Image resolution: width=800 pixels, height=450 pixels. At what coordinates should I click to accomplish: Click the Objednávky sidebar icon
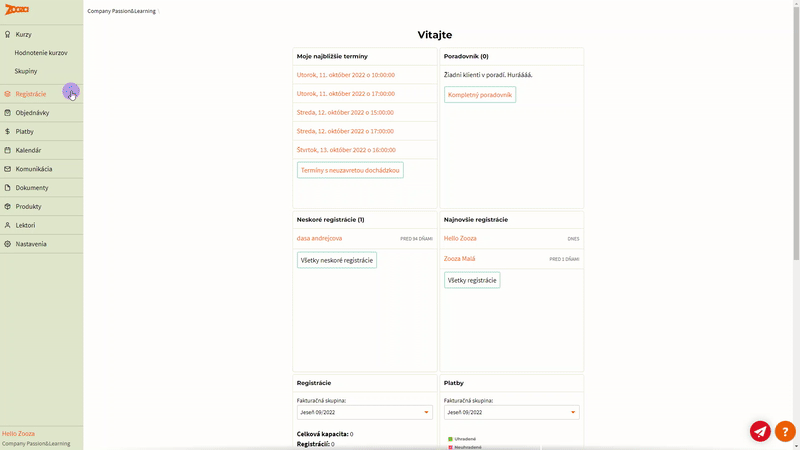coord(7,113)
